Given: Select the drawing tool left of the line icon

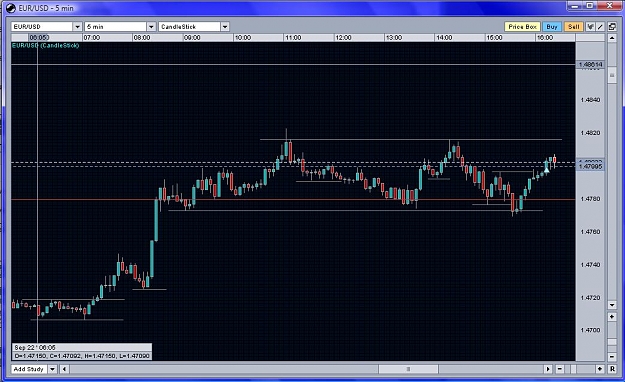Looking at the screenshot, I should (590, 27).
